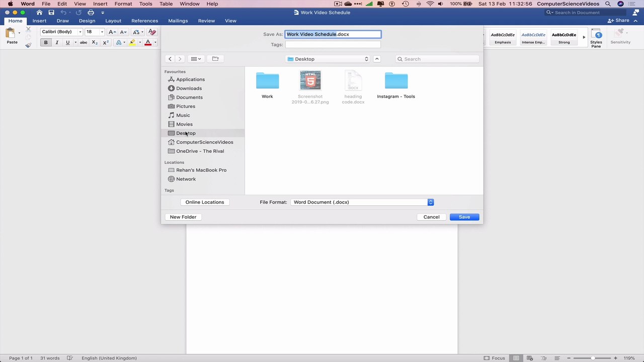
Task: Switch to Print Layout view in status bar
Action: [516, 358]
